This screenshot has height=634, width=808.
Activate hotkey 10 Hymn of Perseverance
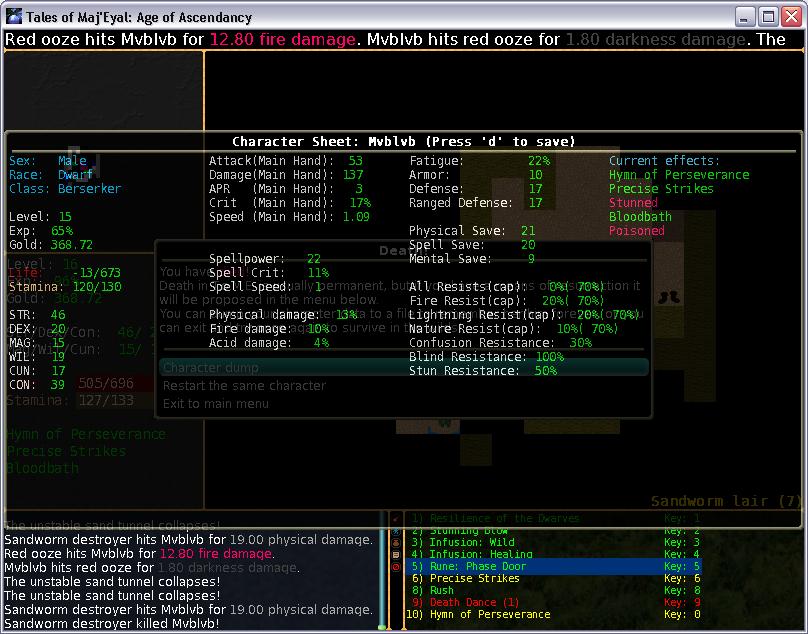point(553,614)
